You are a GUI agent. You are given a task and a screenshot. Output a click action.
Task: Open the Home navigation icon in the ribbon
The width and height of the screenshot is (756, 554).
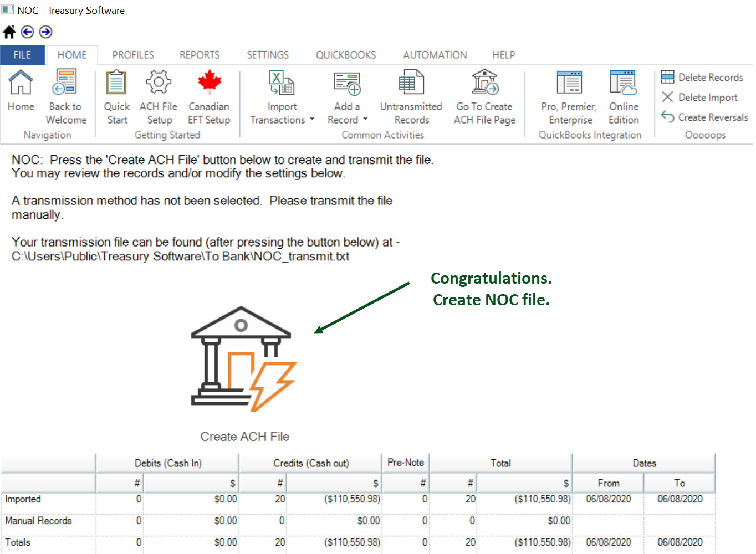click(x=21, y=82)
